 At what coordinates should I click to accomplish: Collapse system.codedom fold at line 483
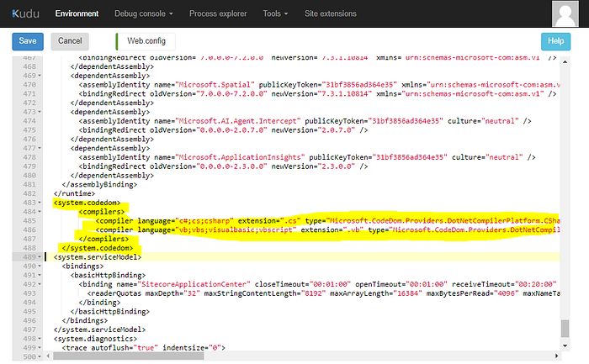point(40,203)
